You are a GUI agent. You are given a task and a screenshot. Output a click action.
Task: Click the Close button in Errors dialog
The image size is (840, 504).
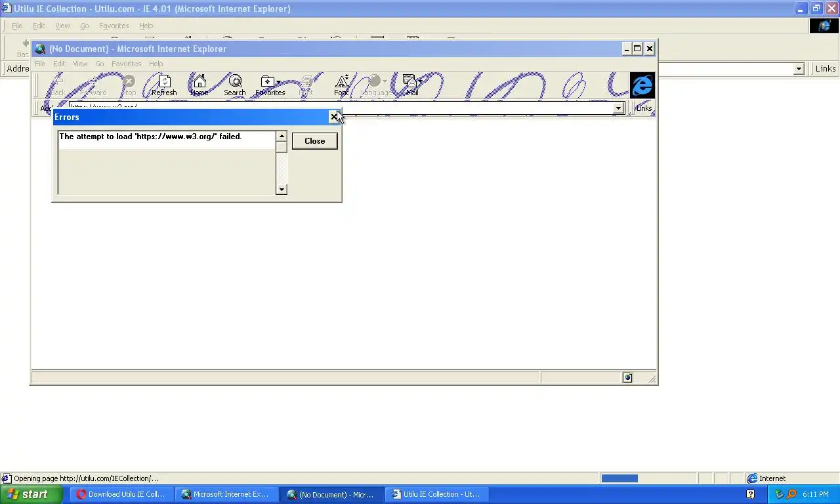(x=315, y=141)
